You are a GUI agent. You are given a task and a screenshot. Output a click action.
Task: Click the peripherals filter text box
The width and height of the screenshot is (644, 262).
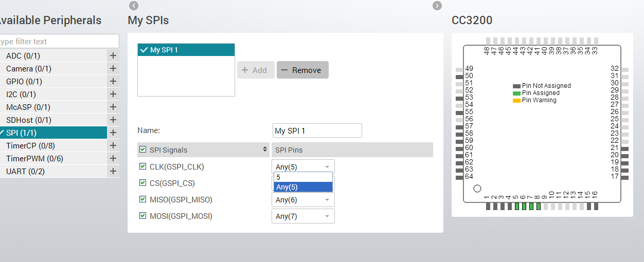pos(59,42)
